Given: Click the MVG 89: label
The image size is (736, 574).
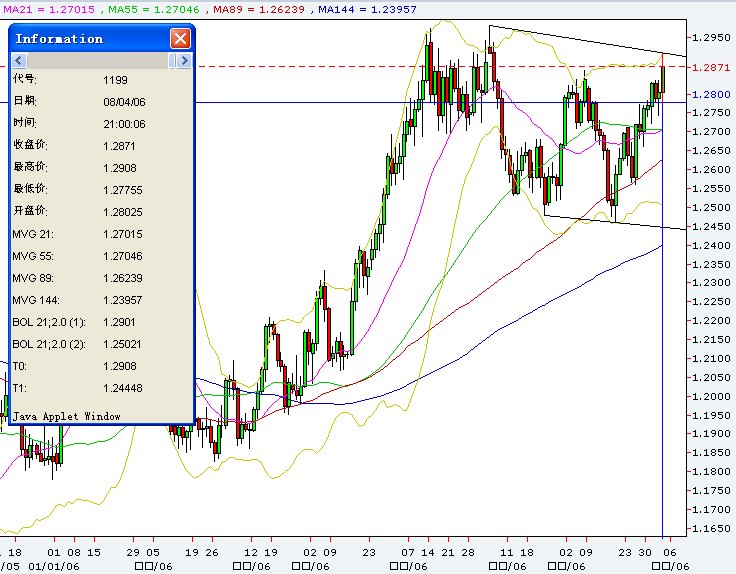Looking at the screenshot, I should pyautogui.click(x=33, y=278).
